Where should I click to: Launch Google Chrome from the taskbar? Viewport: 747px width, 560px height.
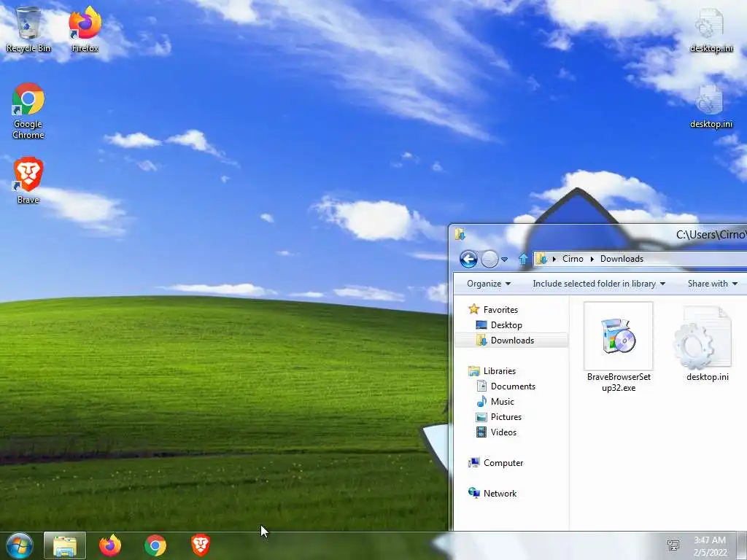tap(155, 545)
